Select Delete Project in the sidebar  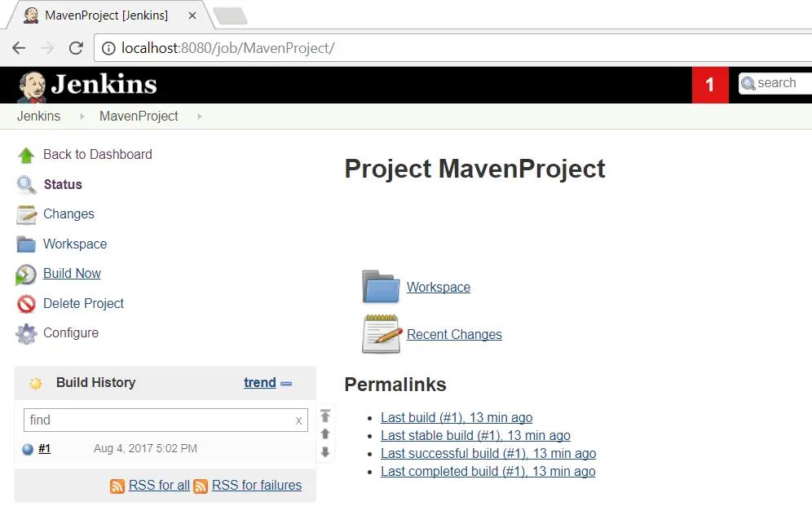point(83,304)
